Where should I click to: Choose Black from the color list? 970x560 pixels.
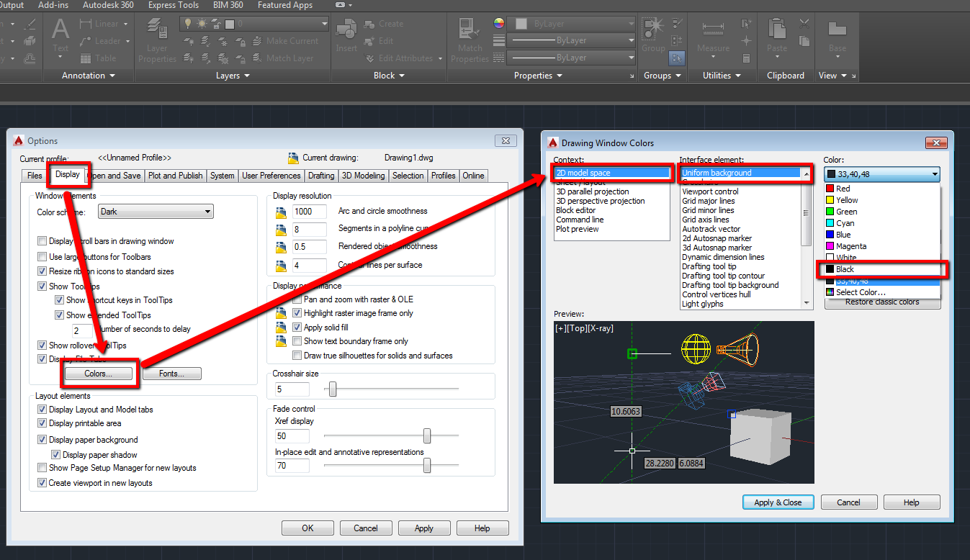pyautogui.click(x=882, y=269)
